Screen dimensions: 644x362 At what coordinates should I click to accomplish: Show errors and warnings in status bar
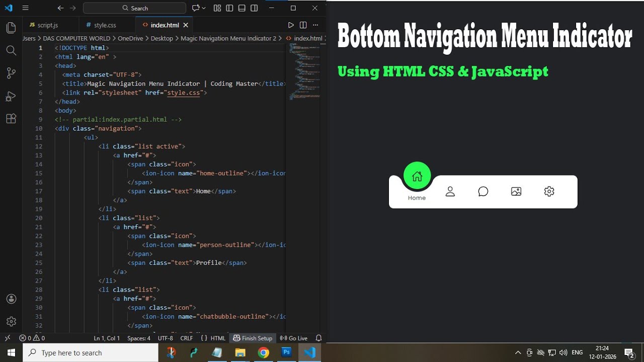coord(32,338)
